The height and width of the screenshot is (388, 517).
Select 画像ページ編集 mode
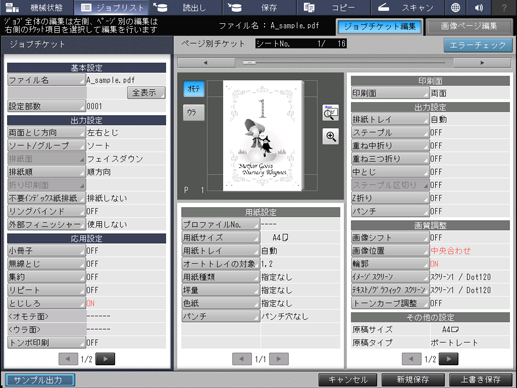click(x=469, y=27)
